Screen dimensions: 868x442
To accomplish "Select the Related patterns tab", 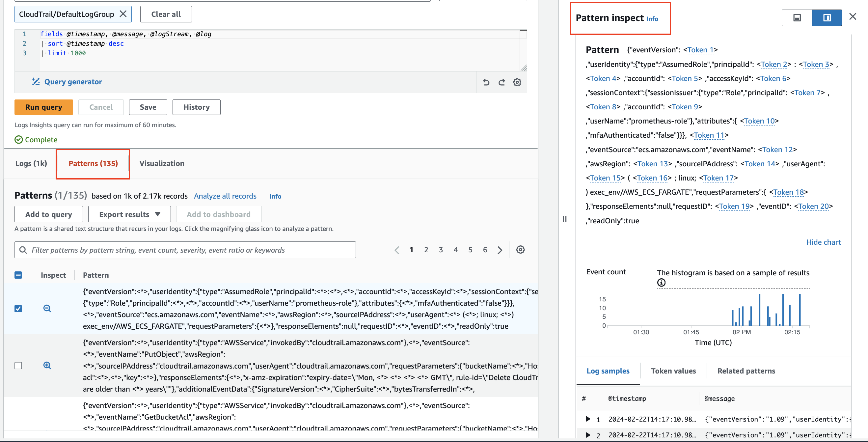I will [x=746, y=371].
